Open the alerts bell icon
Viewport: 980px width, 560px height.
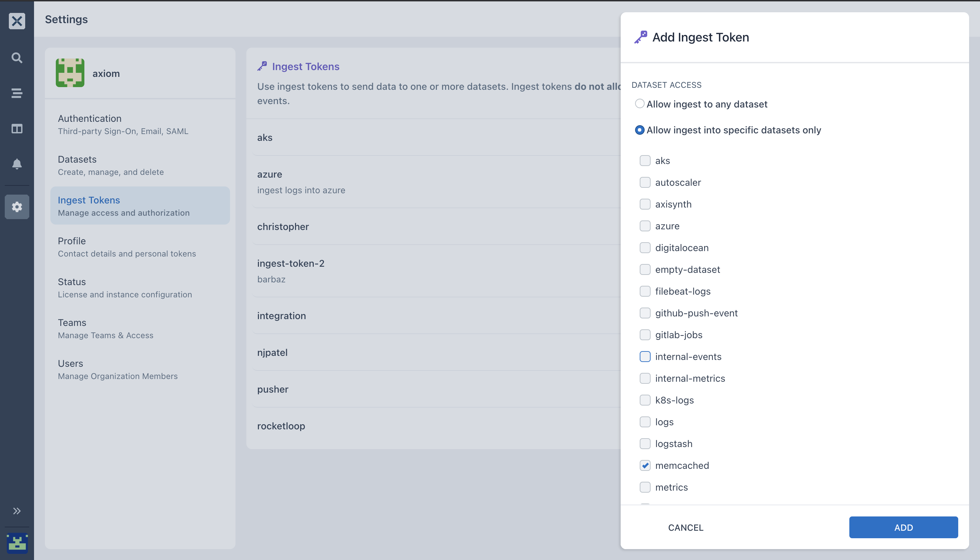[17, 164]
